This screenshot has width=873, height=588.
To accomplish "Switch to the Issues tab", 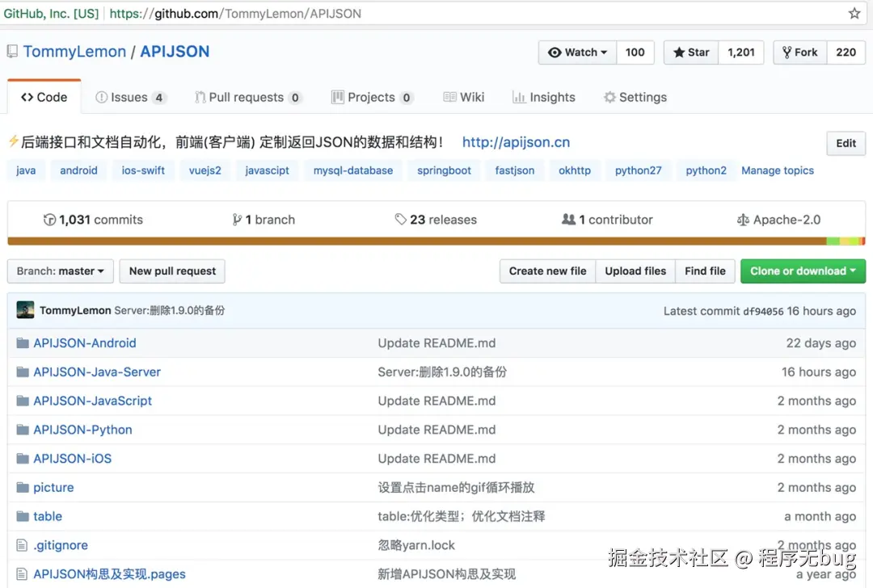I will 131,98.
